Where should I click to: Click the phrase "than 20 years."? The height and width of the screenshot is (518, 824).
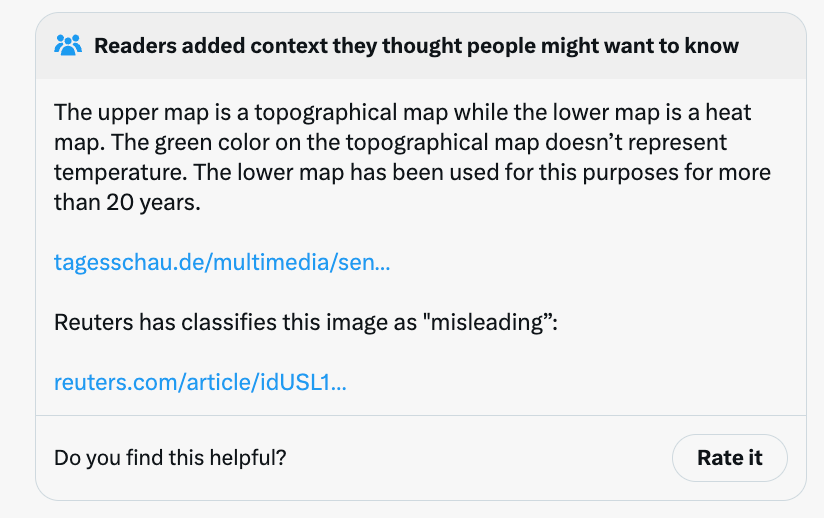(x=127, y=202)
